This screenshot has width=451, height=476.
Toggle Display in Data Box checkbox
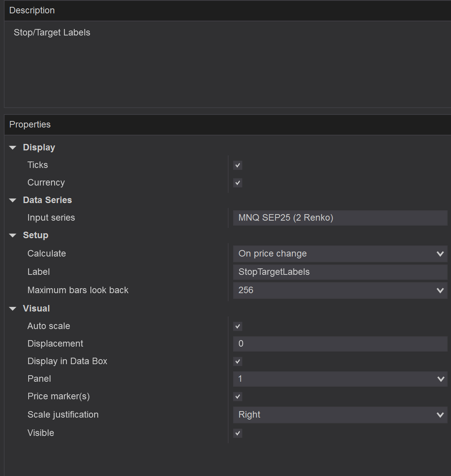pyautogui.click(x=238, y=361)
